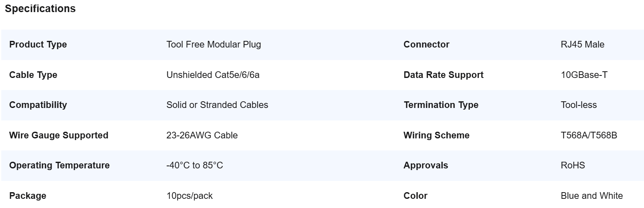Viewport: 644px width, 208px height.
Task: Click the 23-26AWG Cable value
Action: [x=202, y=135]
